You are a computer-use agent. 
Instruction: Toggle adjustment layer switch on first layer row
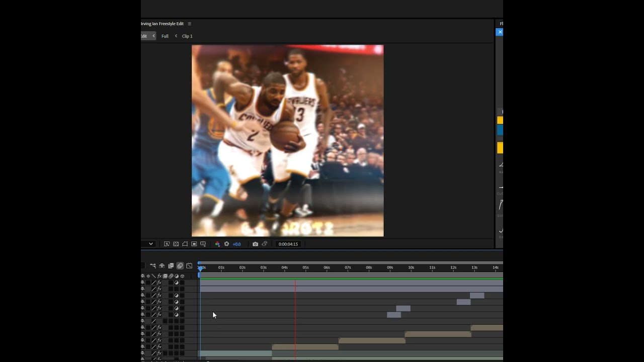click(x=176, y=283)
